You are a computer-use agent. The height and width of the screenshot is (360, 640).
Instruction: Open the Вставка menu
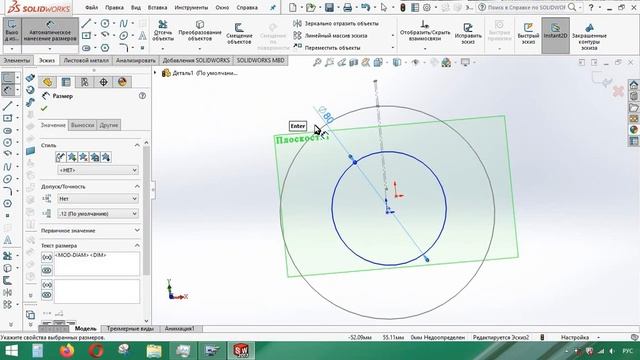[157, 7]
